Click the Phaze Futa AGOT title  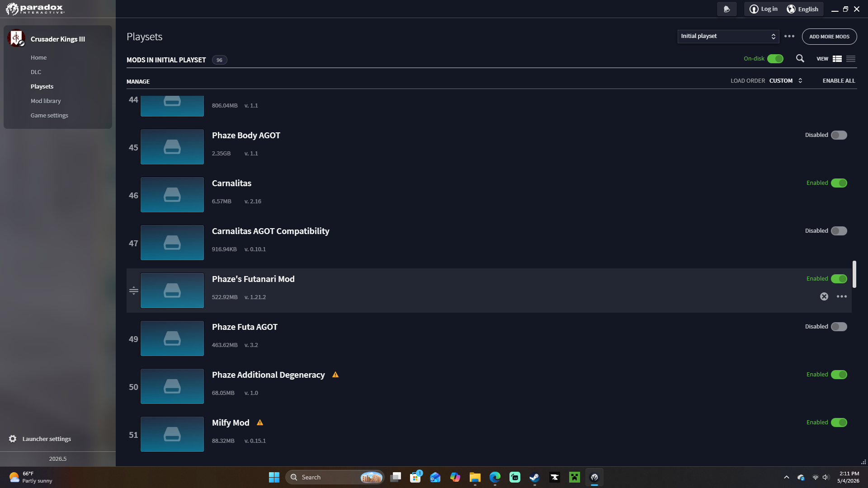(245, 327)
